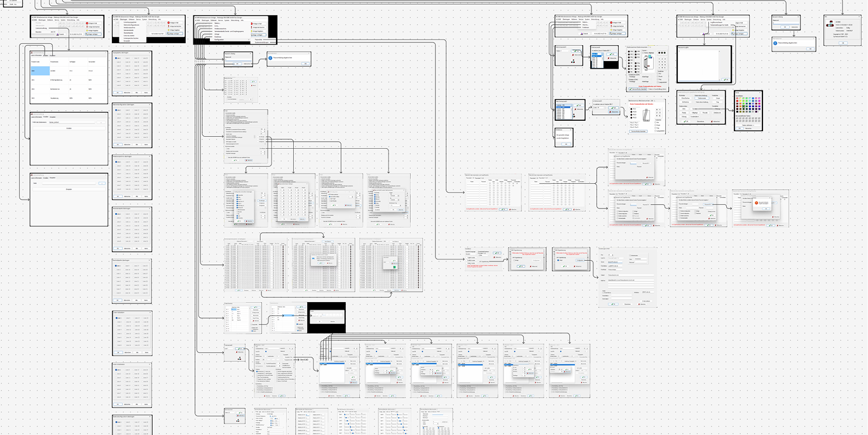Click the 'Anlage verlegen' button in the statusbar
Viewport: 868px width, 435px height.
(94, 34)
